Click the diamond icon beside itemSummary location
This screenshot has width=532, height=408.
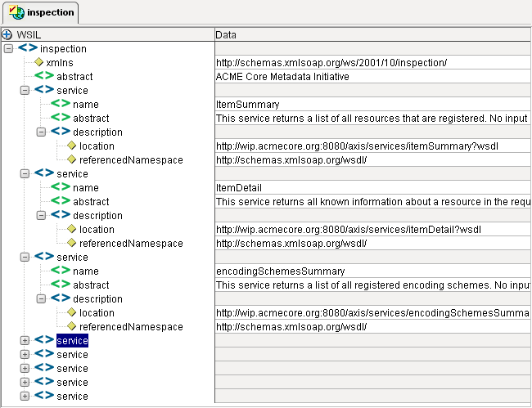[x=70, y=146]
